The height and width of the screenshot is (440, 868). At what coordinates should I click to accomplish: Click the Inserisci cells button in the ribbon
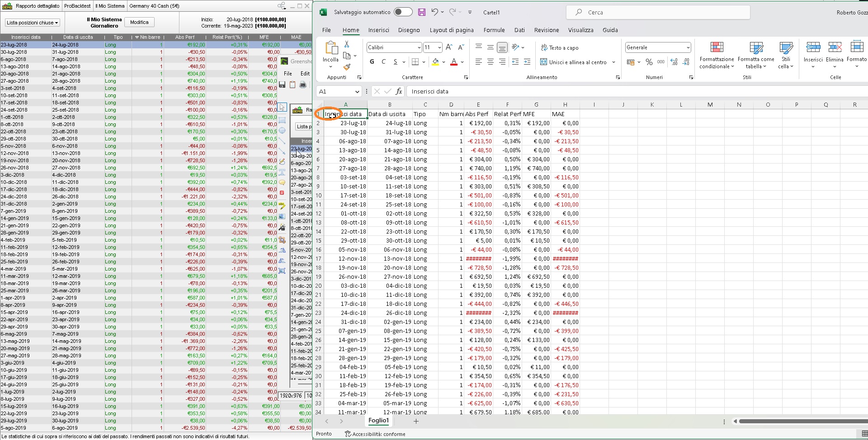tap(813, 55)
